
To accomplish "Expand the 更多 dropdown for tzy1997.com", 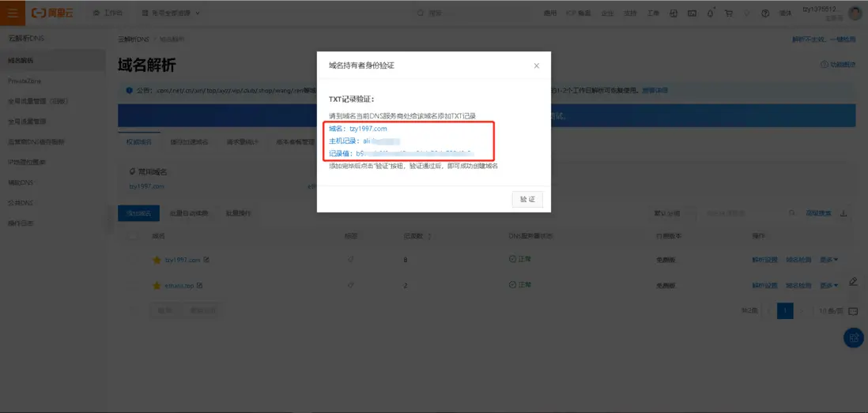I will pyautogui.click(x=828, y=259).
